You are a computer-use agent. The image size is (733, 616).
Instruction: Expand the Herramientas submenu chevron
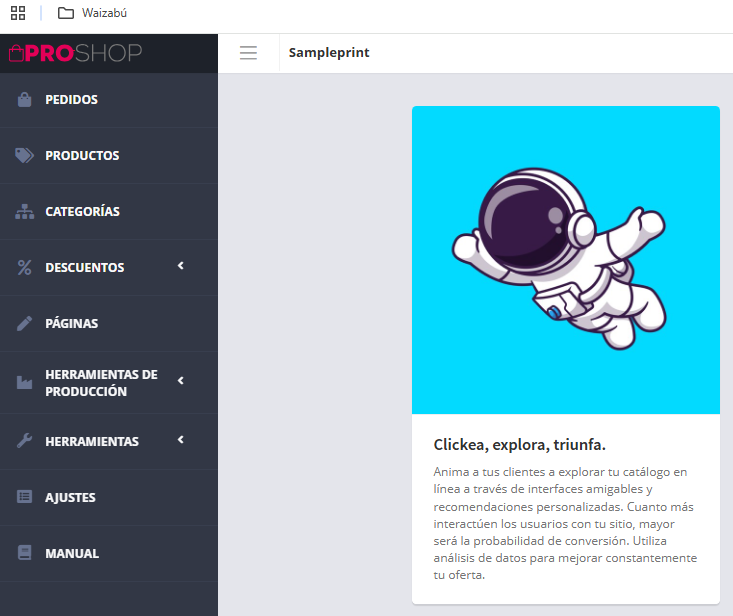pyautogui.click(x=181, y=440)
